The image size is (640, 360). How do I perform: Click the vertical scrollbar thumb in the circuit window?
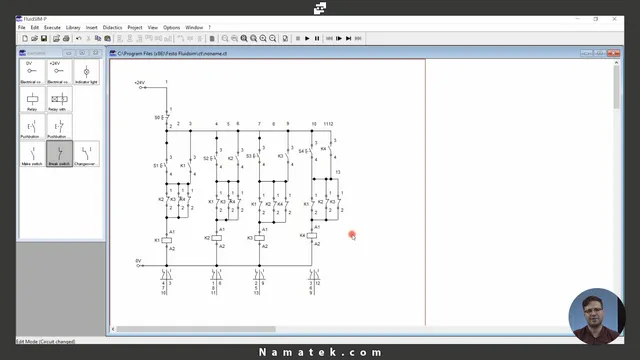click(616, 88)
